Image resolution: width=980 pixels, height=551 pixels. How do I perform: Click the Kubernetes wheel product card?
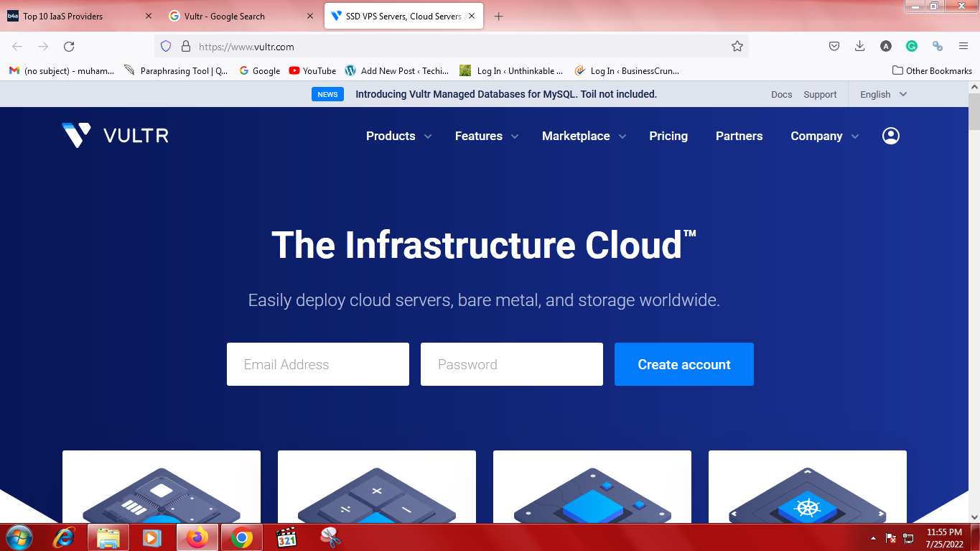coord(808,486)
